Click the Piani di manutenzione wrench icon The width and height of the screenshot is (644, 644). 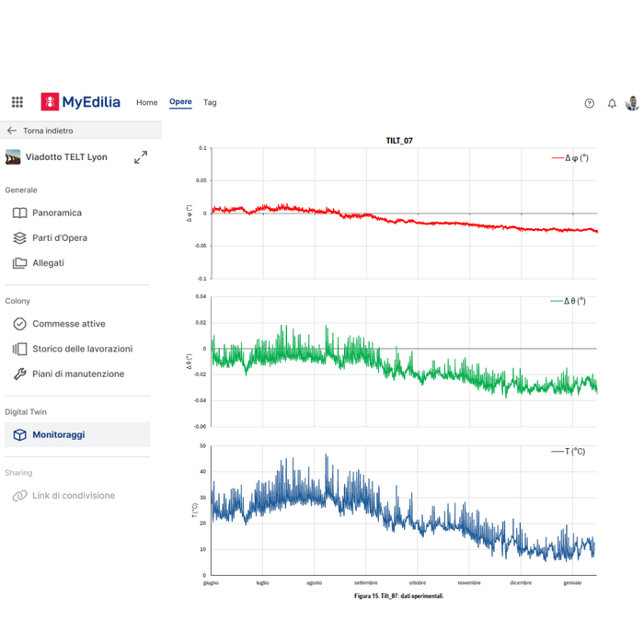click(x=19, y=374)
